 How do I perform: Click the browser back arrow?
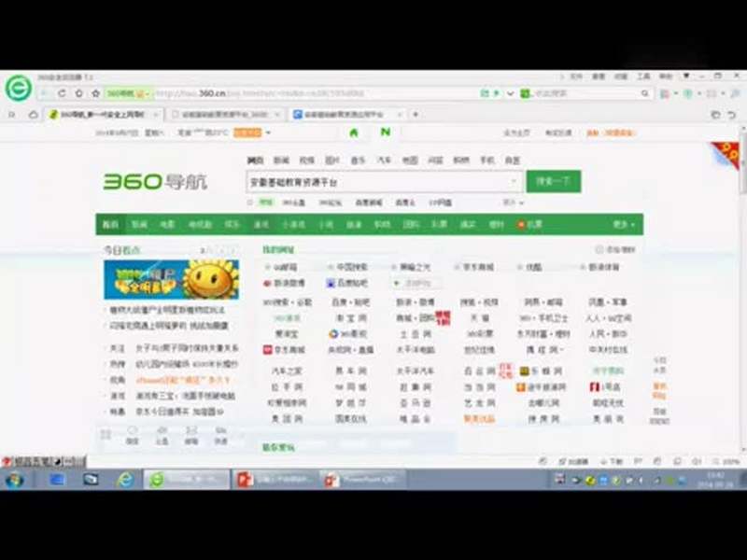(45, 93)
